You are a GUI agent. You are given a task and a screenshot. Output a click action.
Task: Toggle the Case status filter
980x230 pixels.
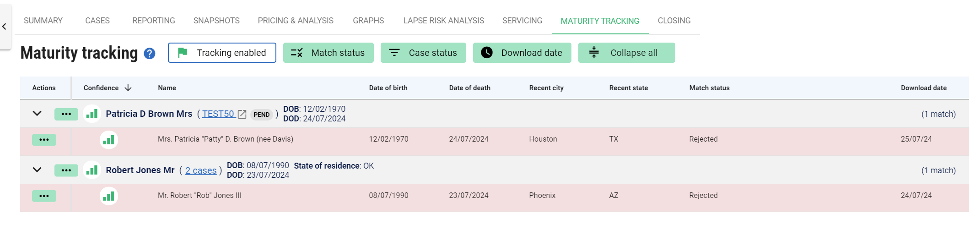pyautogui.click(x=423, y=53)
